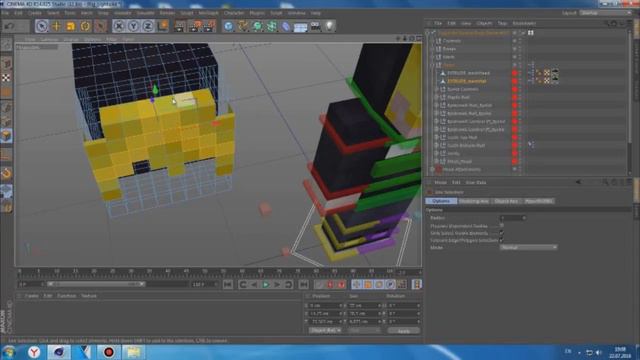640x360 pixels.
Task: Click the spline Pen tool icon
Action: point(243,26)
